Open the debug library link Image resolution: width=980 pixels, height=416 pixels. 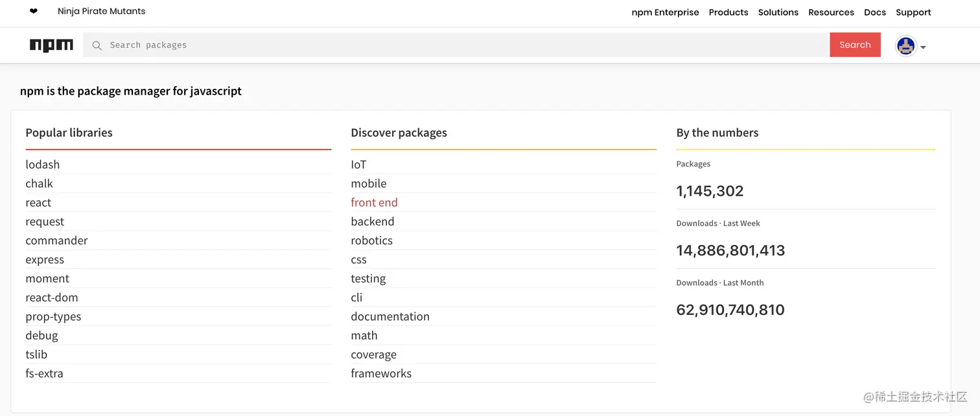pos(41,336)
